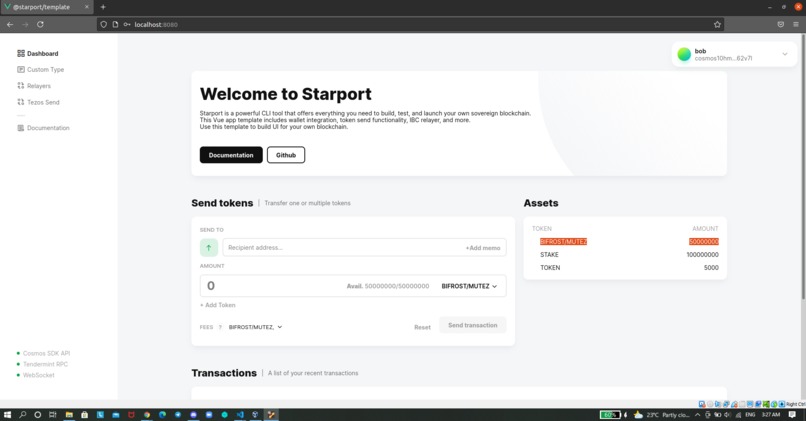Image resolution: width=806 pixels, height=421 pixels.
Task: Go to Relayers page
Action: coord(34,86)
